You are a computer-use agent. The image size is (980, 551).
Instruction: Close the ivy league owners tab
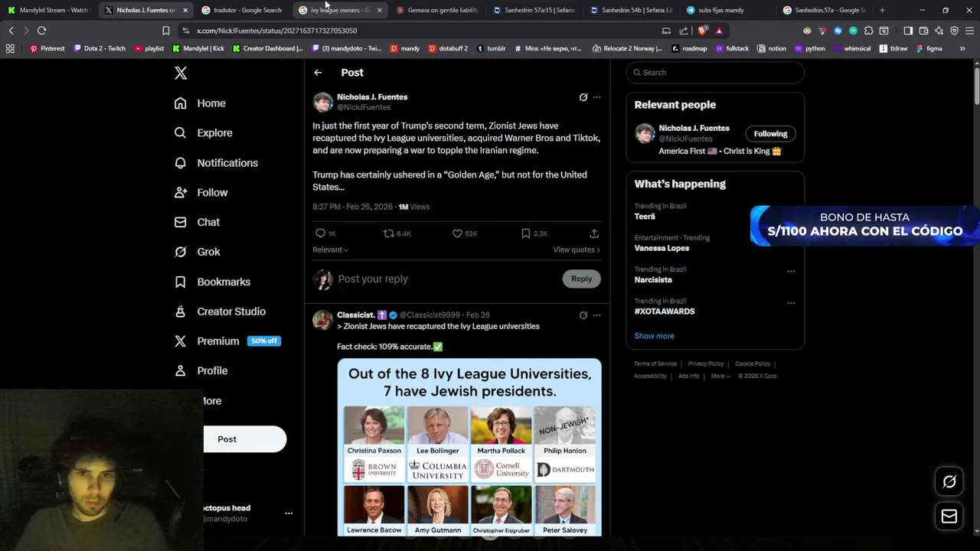point(379,11)
